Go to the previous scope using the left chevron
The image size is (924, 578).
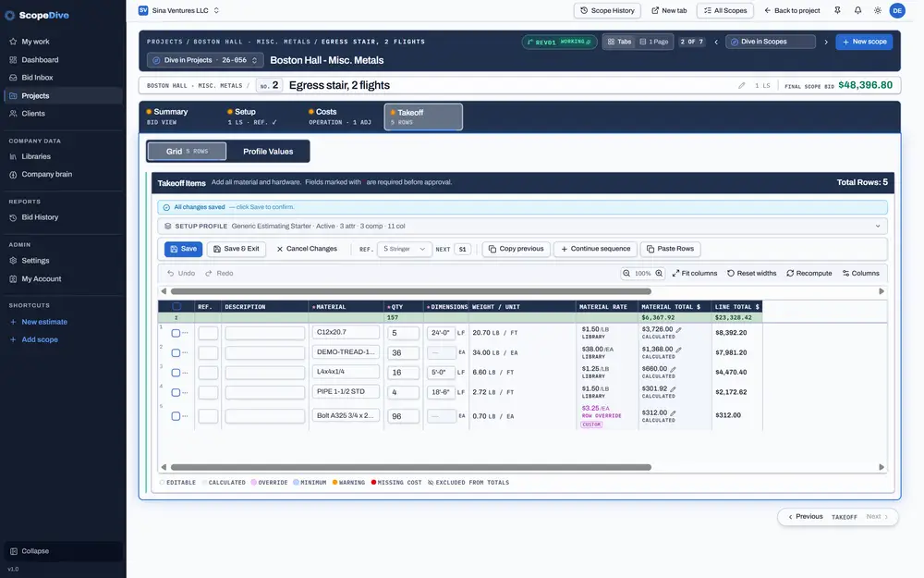click(x=716, y=42)
